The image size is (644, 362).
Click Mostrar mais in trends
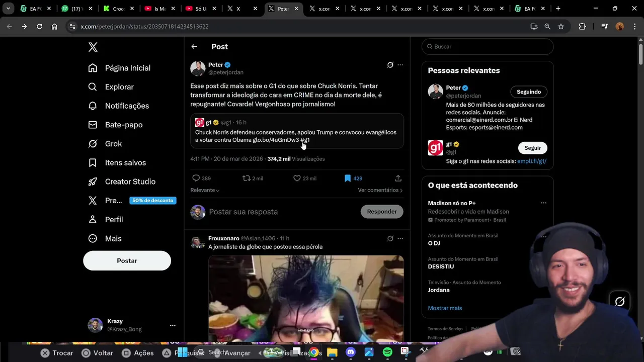pos(445,308)
